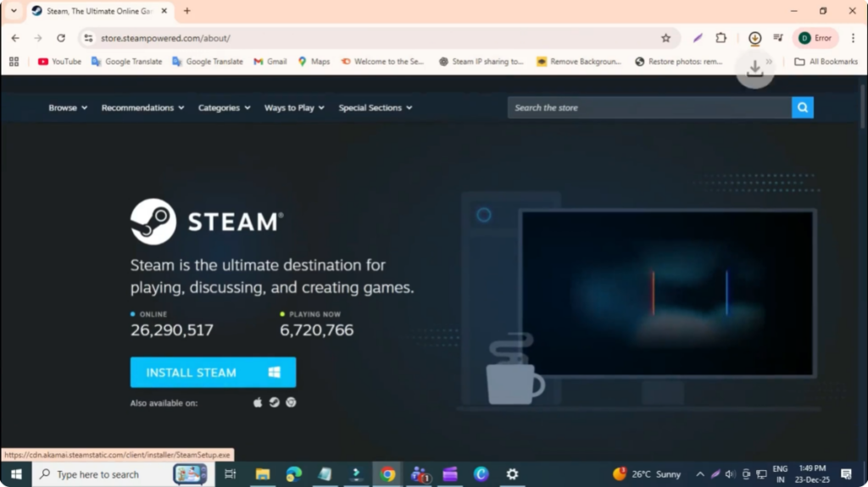
Task: Click the Install Steam button
Action: (x=213, y=373)
